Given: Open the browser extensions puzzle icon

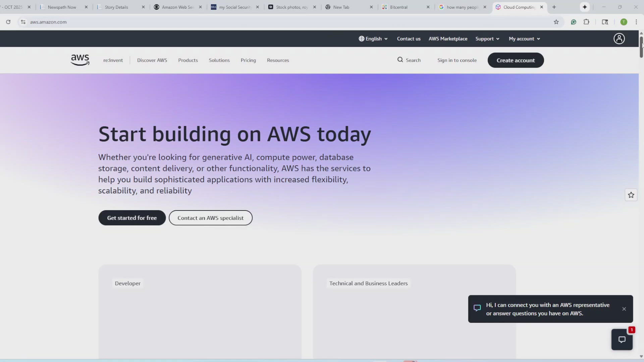Looking at the screenshot, I should click(587, 22).
